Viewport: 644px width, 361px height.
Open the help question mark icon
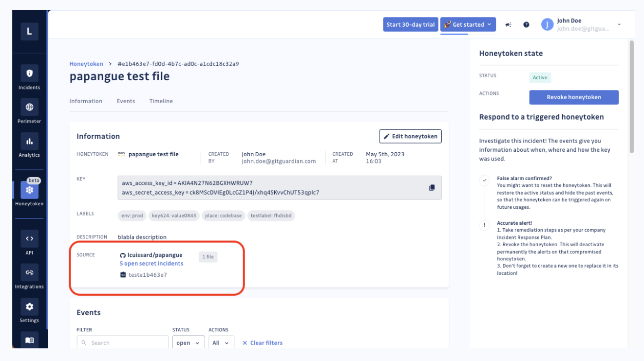(526, 25)
